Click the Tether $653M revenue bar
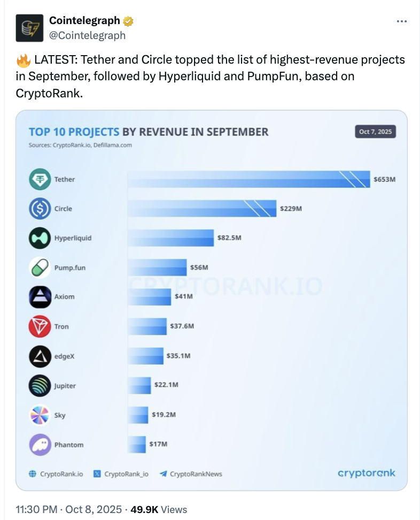Screen dimensions: 420x520 [x=248, y=179]
